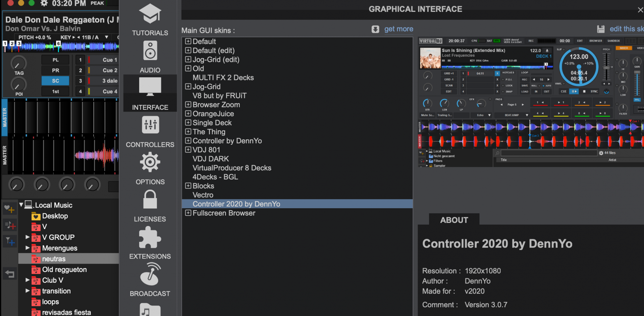Select hot cue pad 2
This screenshot has width=644, height=316.
click(80, 70)
